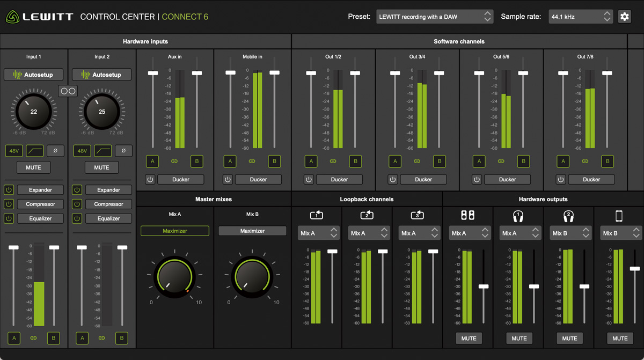Enable the Mix A Maximizer
The width and height of the screenshot is (644, 360).
[175, 231]
